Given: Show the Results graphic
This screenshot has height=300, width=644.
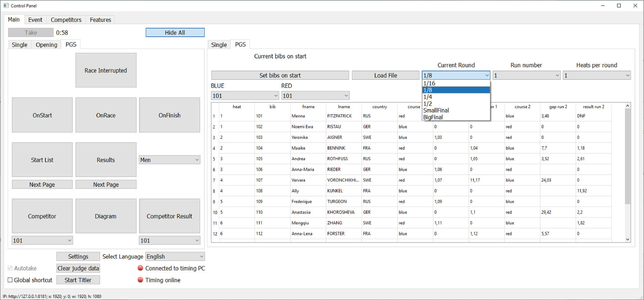Looking at the screenshot, I should (106, 160).
